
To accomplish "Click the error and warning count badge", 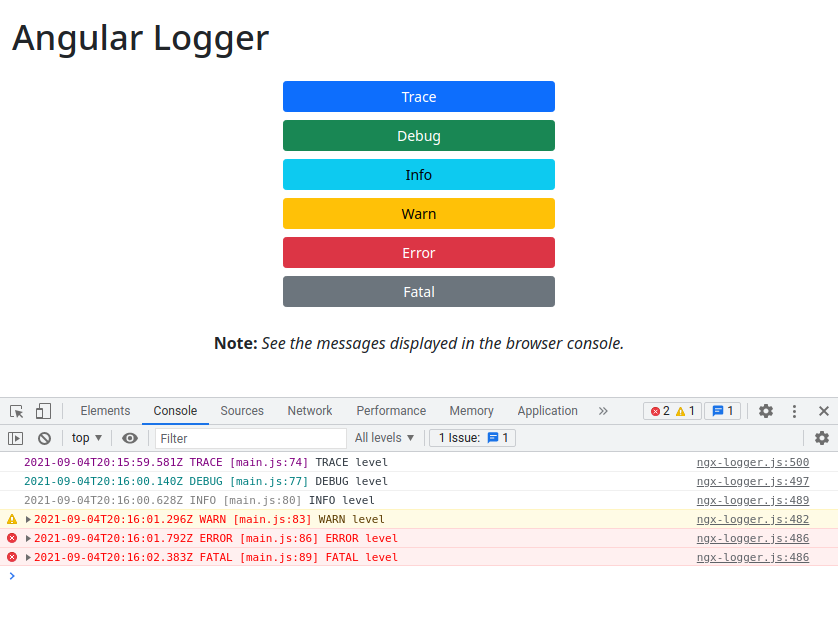I will pos(672,411).
